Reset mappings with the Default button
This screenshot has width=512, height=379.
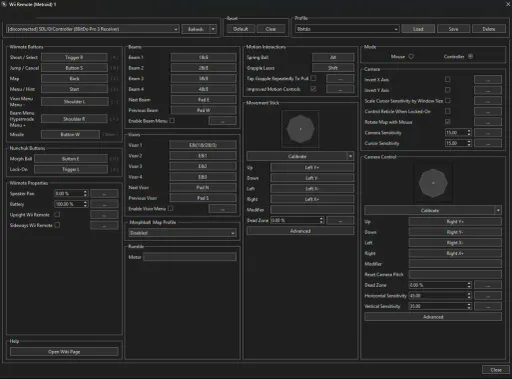[x=241, y=29]
